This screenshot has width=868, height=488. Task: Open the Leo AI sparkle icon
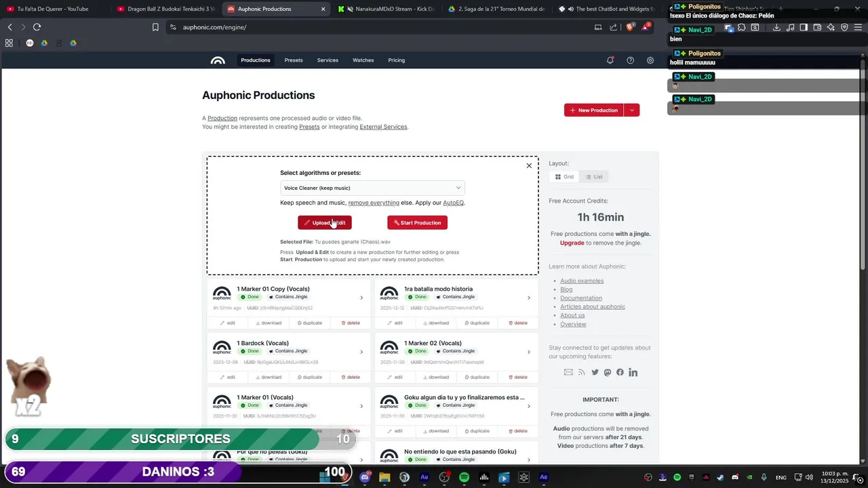tap(831, 27)
